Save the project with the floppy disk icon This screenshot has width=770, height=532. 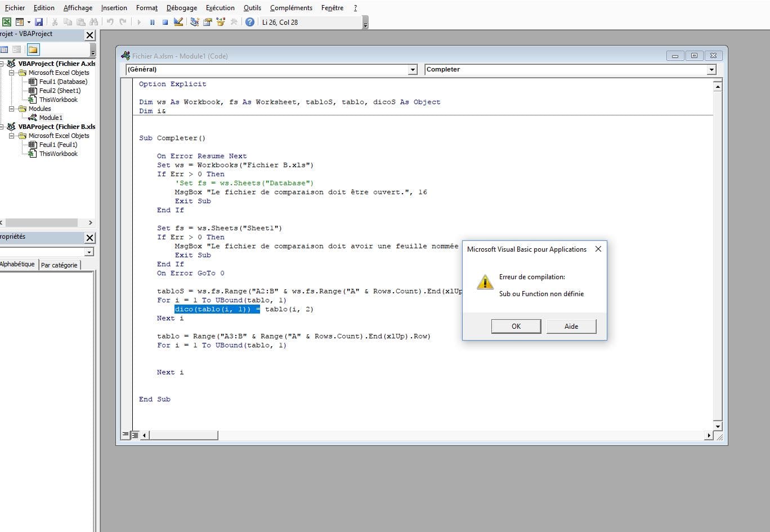pos(39,22)
